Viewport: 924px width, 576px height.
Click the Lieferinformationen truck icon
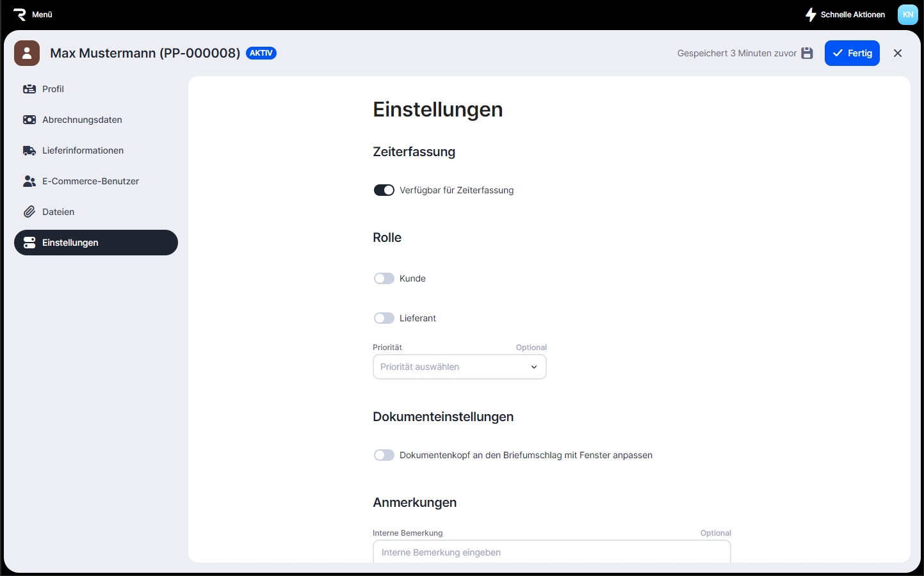point(29,150)
